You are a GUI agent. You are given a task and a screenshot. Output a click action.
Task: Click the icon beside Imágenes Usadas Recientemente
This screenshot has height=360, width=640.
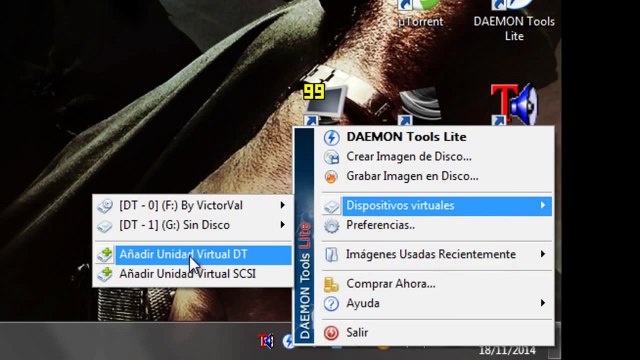(331, 255)
